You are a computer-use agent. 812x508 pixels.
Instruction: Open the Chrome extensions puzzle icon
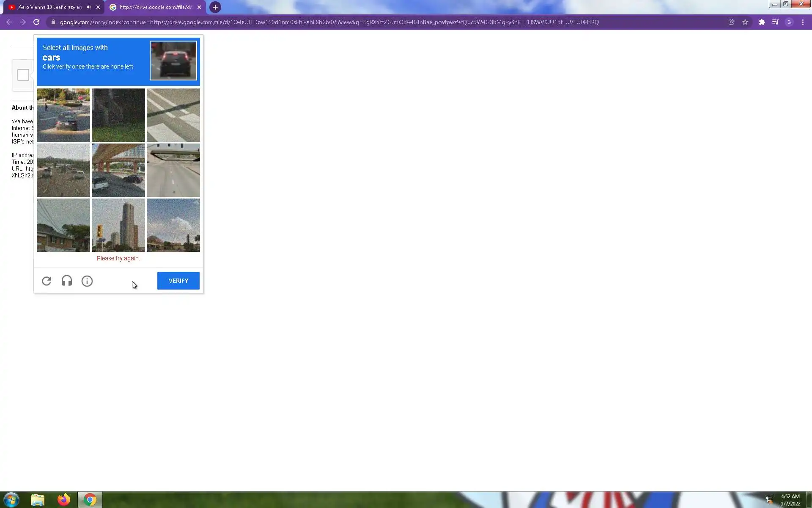[762, 22]
